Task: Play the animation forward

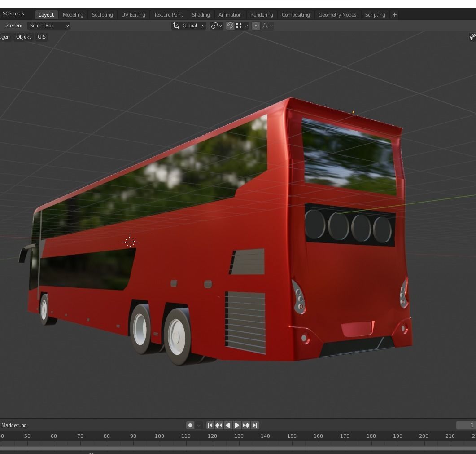Action: 237,425
